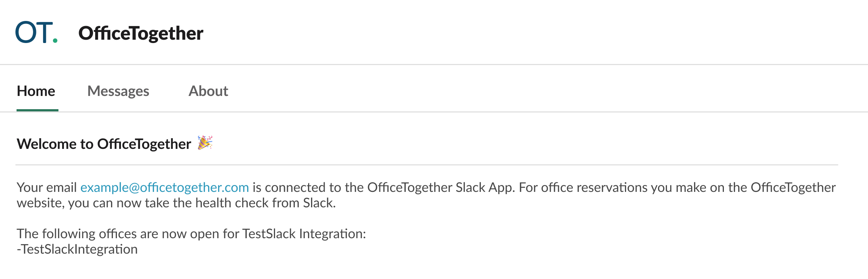
Task: Click the -TestSlackIntegration office entry
Action: tap(77, 249)
